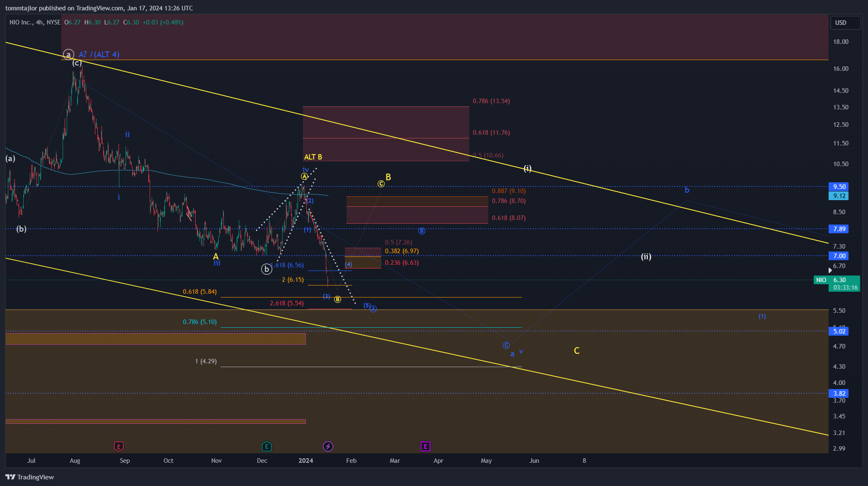The width and height of the screenshot is (868, 486).
Task: Select the blue circled 'B' marker
Action: pyautogui.click(x=422, y=231)
